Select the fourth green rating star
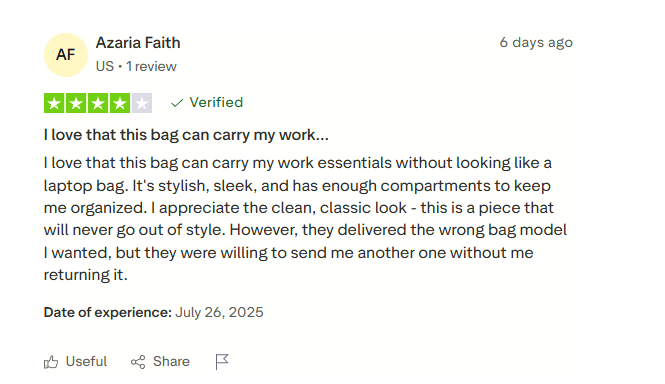Image resolution: width=665 pixels, height=384 pixels. [120, 103]
